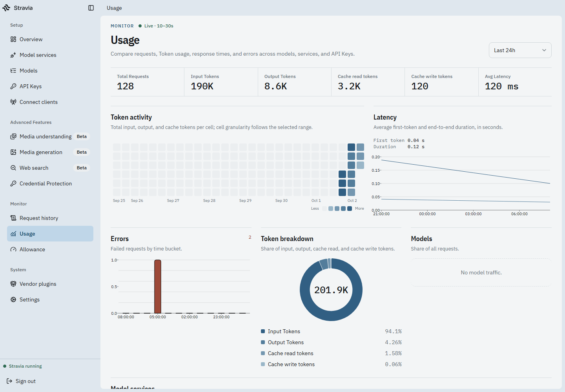Click the Cache write tokens legend row
Screen dimensions: 565x392
click(x=331, y=364)
